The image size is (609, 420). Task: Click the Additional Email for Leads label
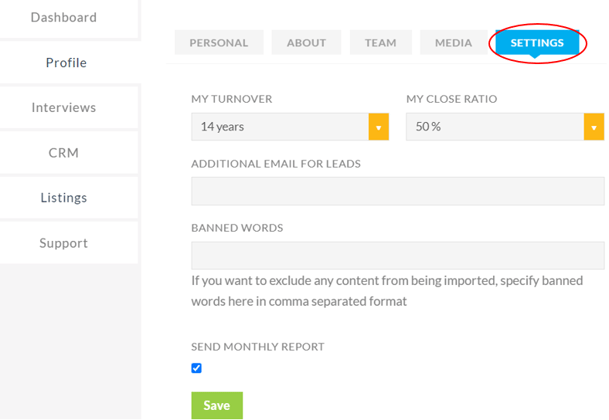tap(276, 164)
